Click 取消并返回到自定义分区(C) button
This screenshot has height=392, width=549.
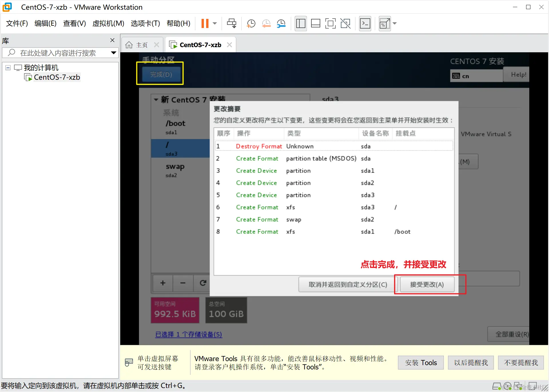coord(348,285)
